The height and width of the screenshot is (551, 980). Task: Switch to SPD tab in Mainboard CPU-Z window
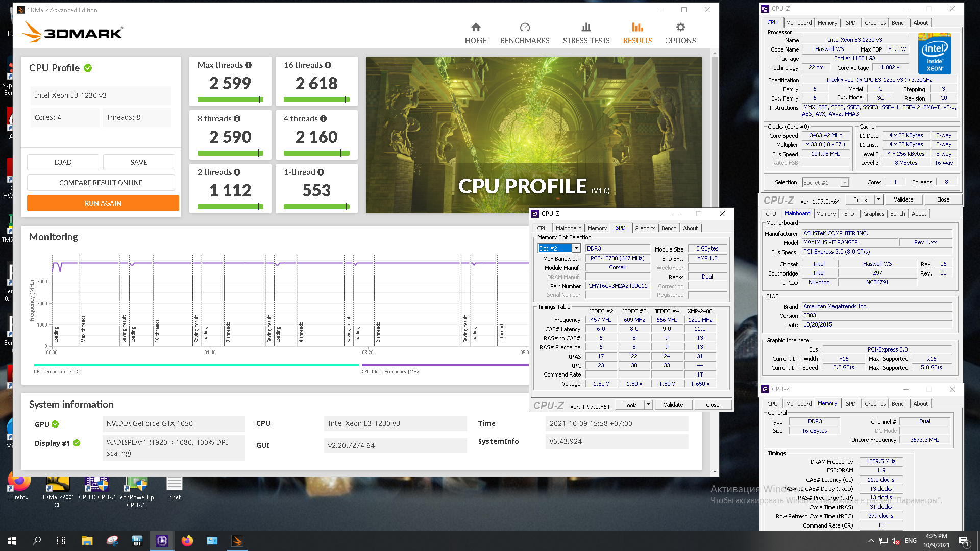point(849,214)
